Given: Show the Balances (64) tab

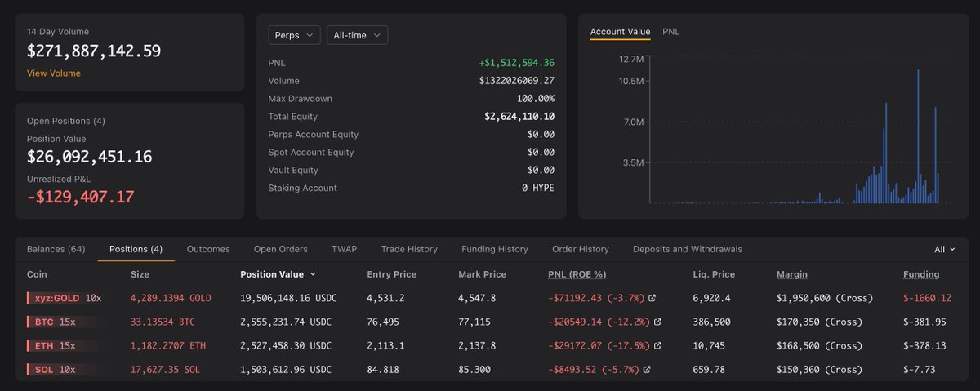Looking at the screenshot, I should (56, 249).
